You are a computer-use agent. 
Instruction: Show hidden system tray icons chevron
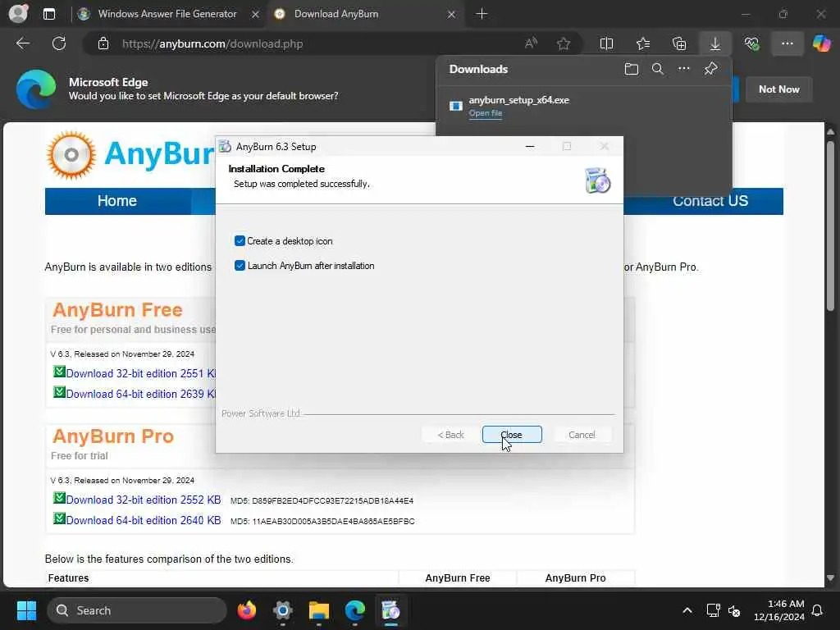687,610
